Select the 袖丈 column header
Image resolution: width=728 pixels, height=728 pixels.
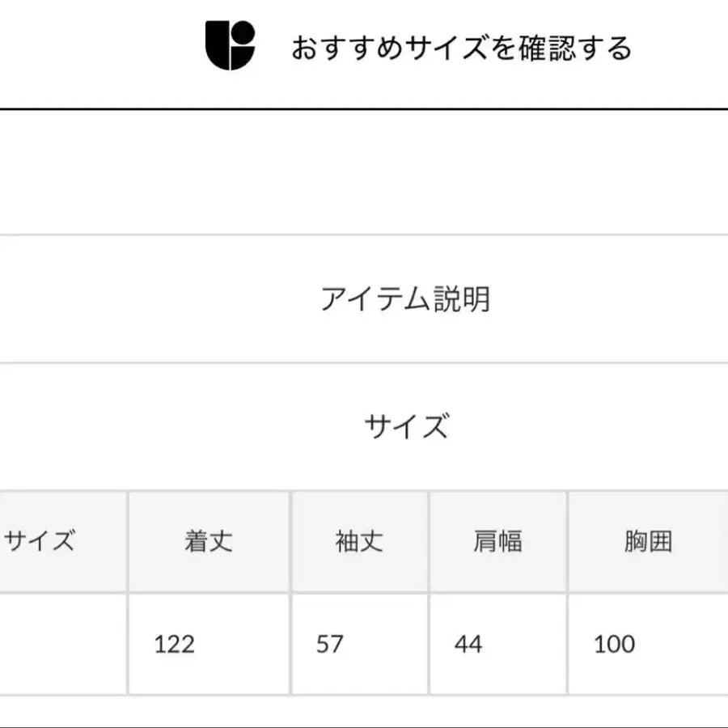(x=359, y=541)
